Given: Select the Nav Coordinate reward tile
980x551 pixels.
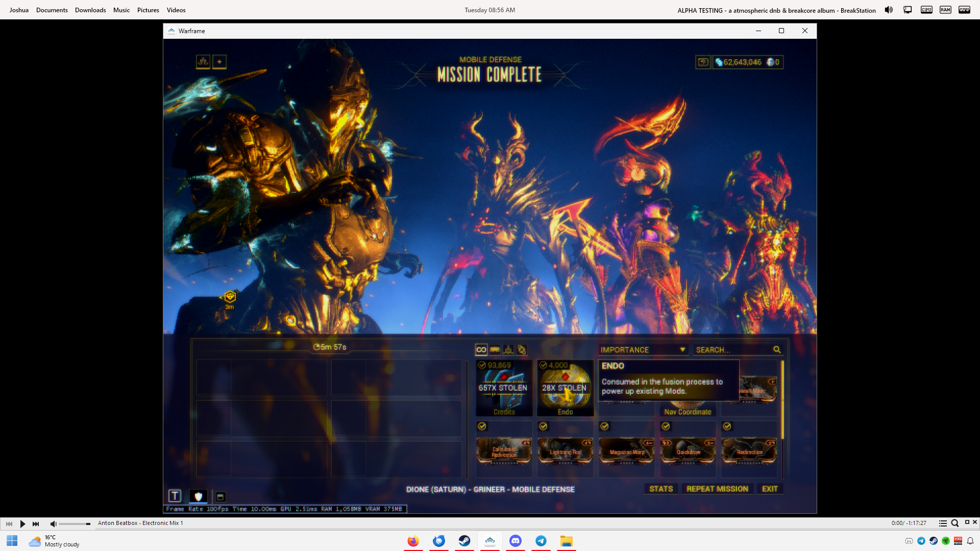Looking at the screenshot, I should [x=688, y=409].
